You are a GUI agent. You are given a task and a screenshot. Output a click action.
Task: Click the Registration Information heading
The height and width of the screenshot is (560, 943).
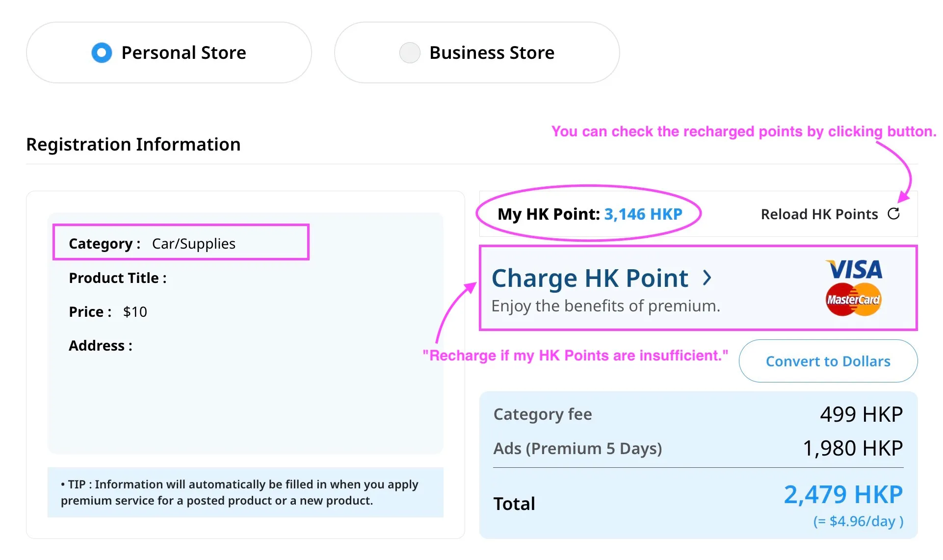133,145
